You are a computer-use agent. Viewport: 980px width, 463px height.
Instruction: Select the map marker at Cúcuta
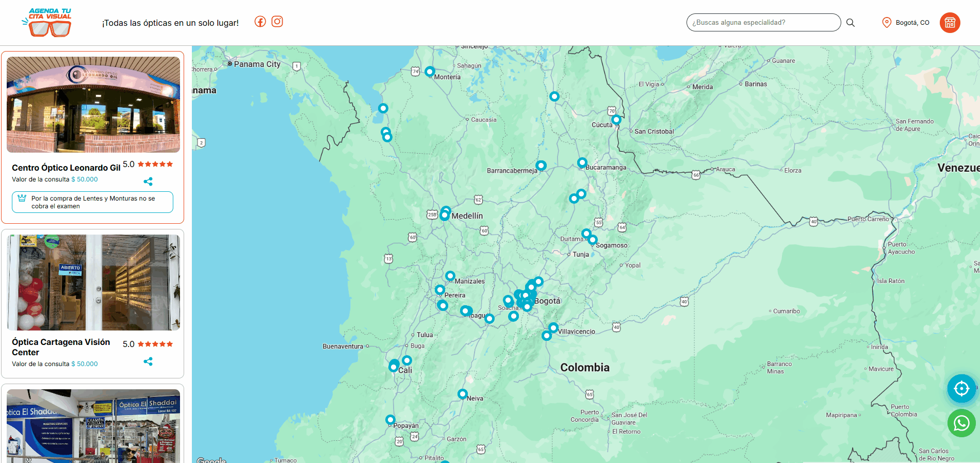616,120
